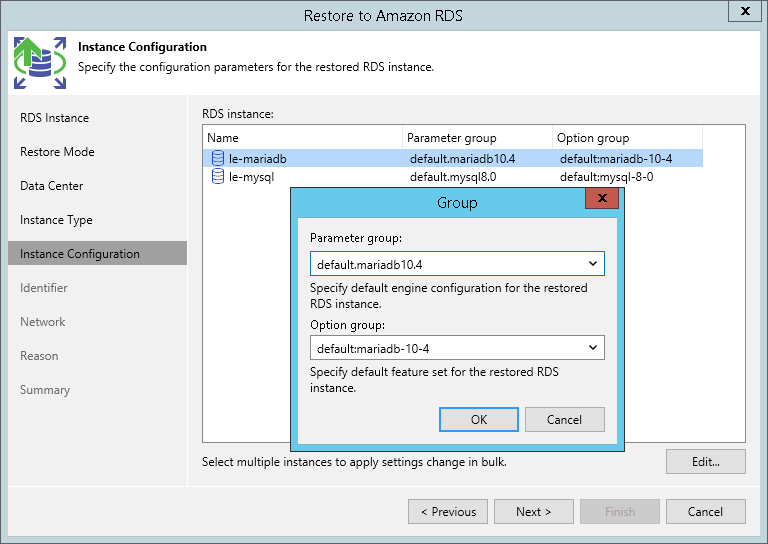Screen dimensions: 768x544
Task: Open the Restore Mode step
Action: click(x=57, y=152)
